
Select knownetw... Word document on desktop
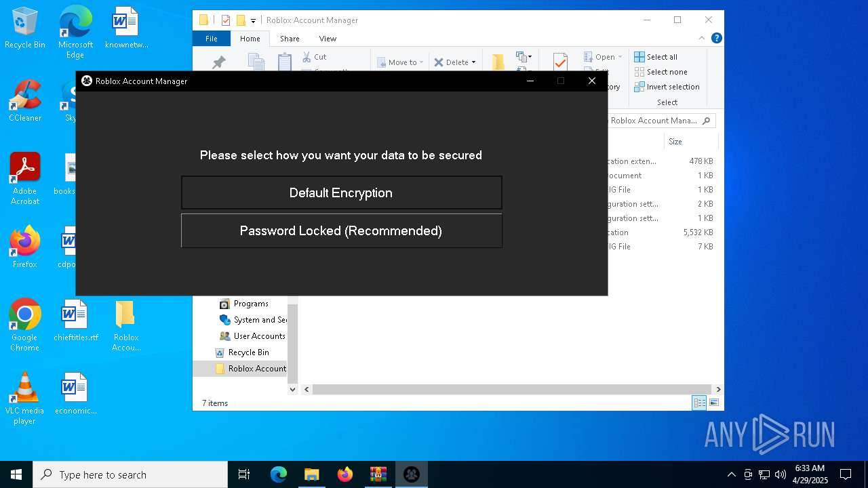(125, 28)
